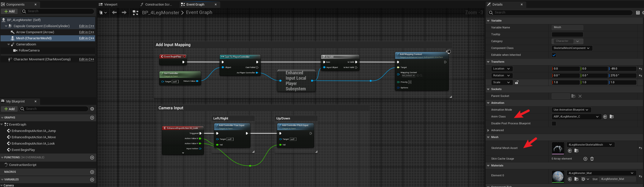Open Location type dropdown
644x187 pixels.
click(502, 69)
